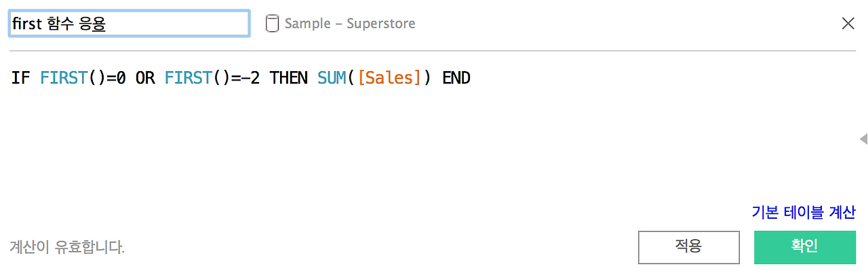Select the Sample - Superstore data source label
The image size is (868, 275).
[350, 24]
